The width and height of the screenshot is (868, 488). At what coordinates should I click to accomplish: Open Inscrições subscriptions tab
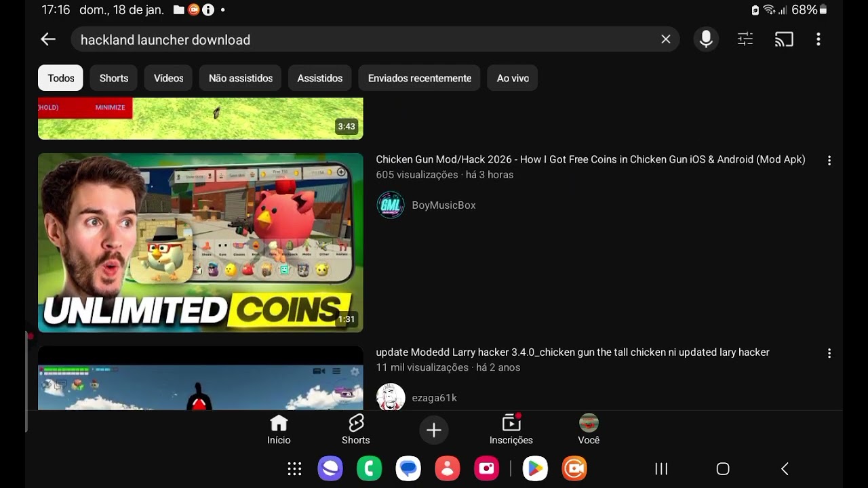click(511, 430)
